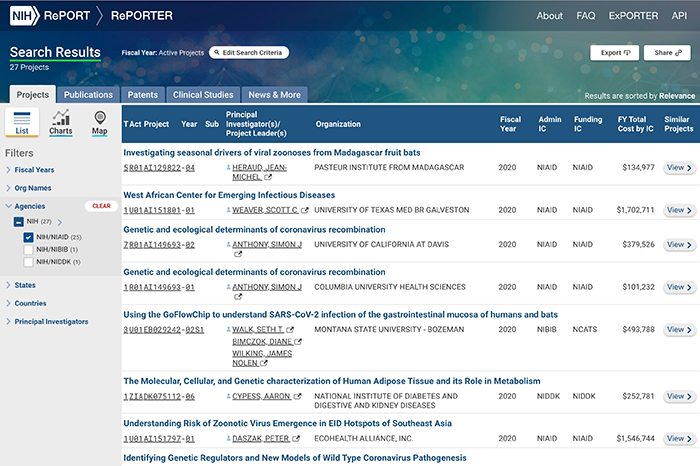This screenshot has height=466, width=700.
Task: Open PI profile DASZAK, PETER
Action: click(x=261, y=439)
